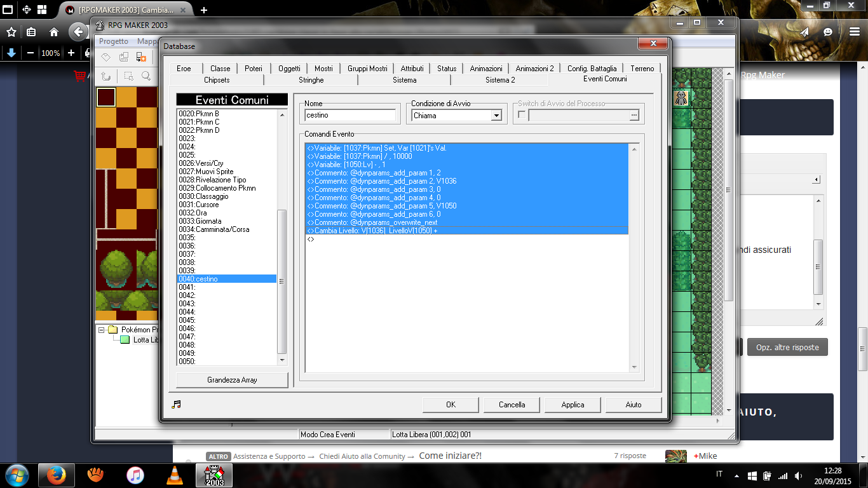Viewport: 868px width, 488px height.
Task: Open the Poteri tab
Action: [x=254, y=69]
